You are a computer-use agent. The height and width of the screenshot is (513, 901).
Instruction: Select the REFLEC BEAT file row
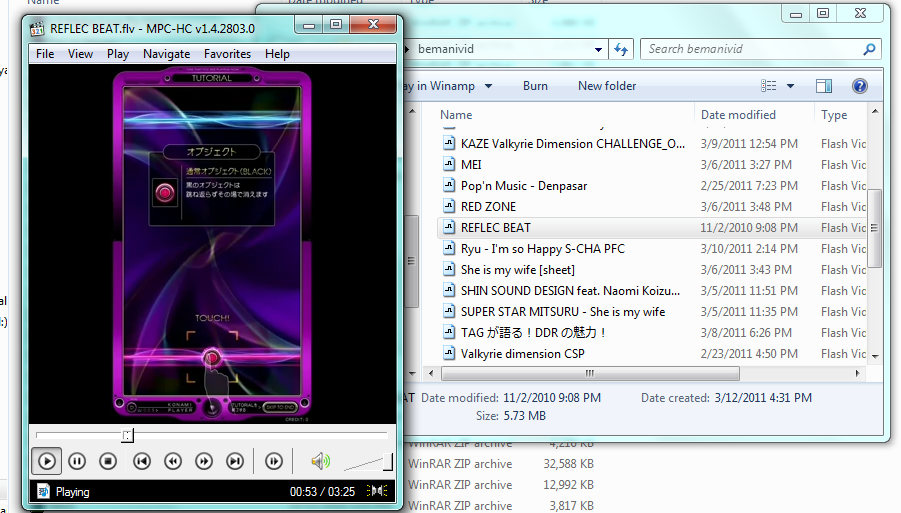click(652, 228)
